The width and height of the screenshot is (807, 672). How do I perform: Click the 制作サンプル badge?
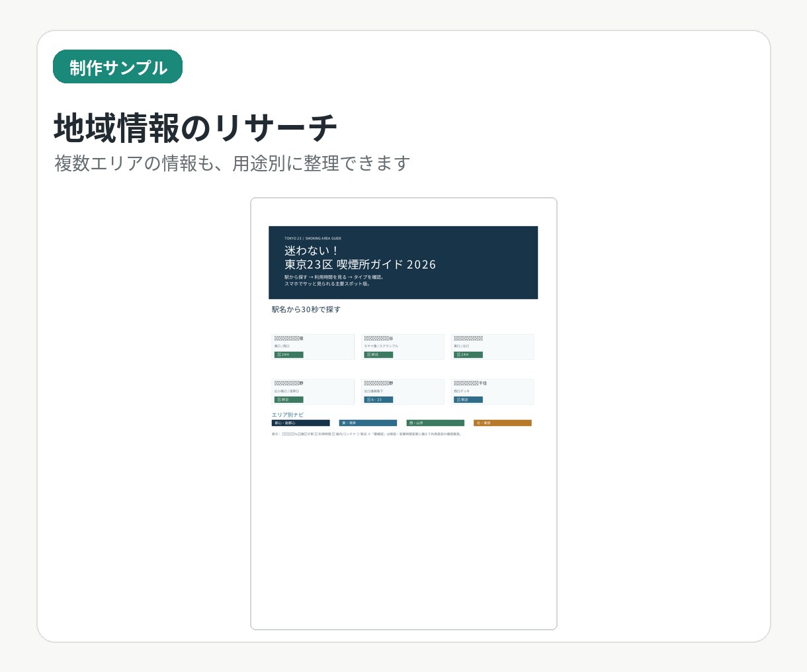tap(118, 67)
